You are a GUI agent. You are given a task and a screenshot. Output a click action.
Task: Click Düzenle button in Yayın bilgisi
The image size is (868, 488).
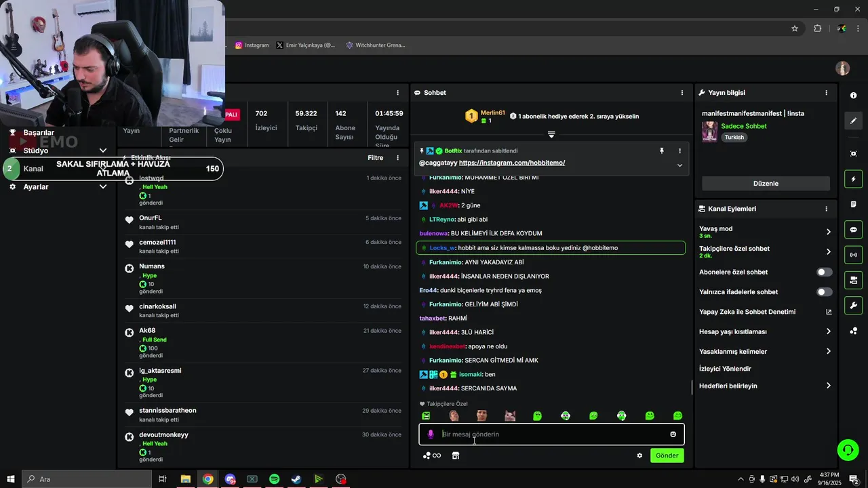coord(766,184)
